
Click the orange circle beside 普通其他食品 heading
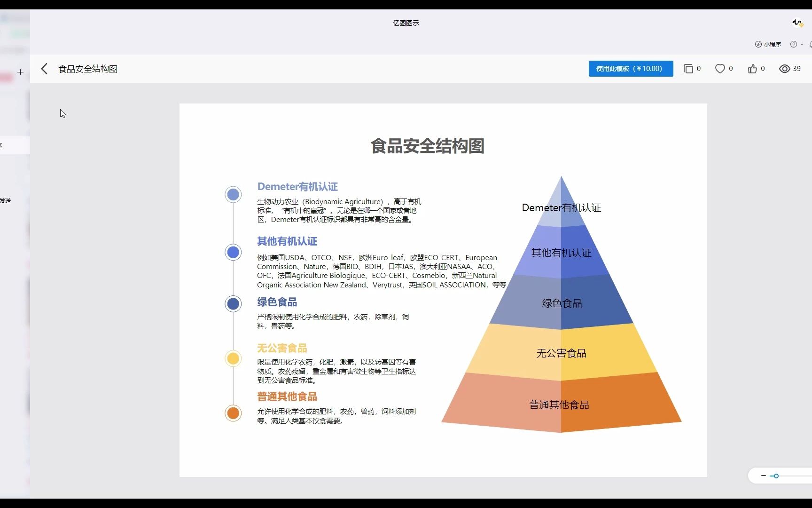(x=233, y=413)
